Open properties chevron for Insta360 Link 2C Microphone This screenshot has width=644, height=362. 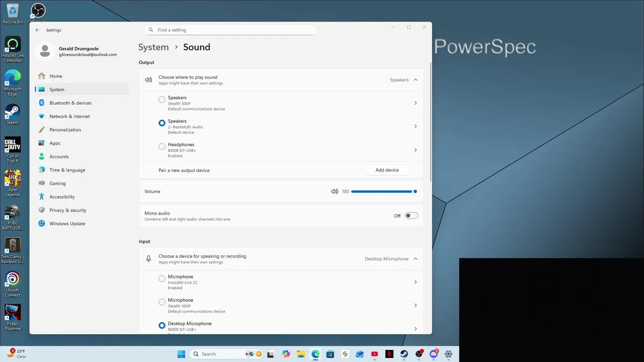(x=416, y=282)
